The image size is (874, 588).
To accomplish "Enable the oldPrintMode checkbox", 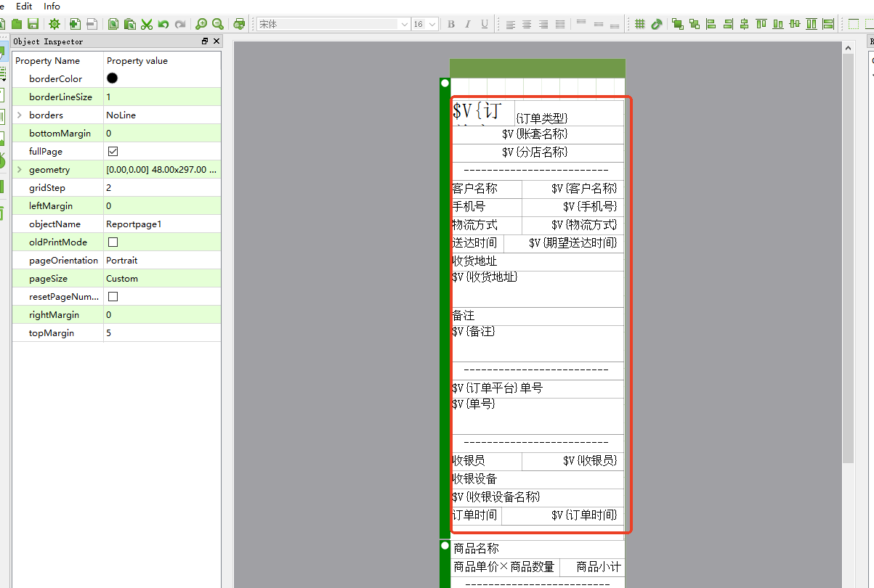I will pos(113,242).
